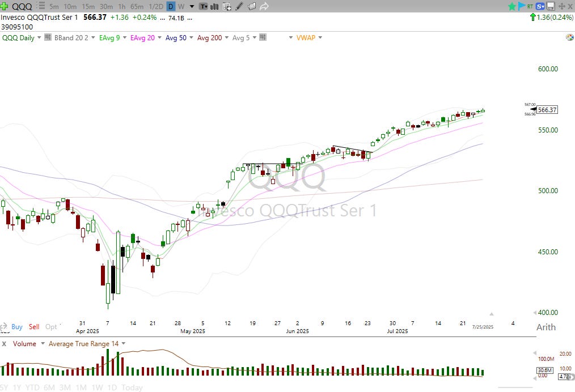Switch to the 15m timeframe
Screen dimensions: 575x392
88,6
